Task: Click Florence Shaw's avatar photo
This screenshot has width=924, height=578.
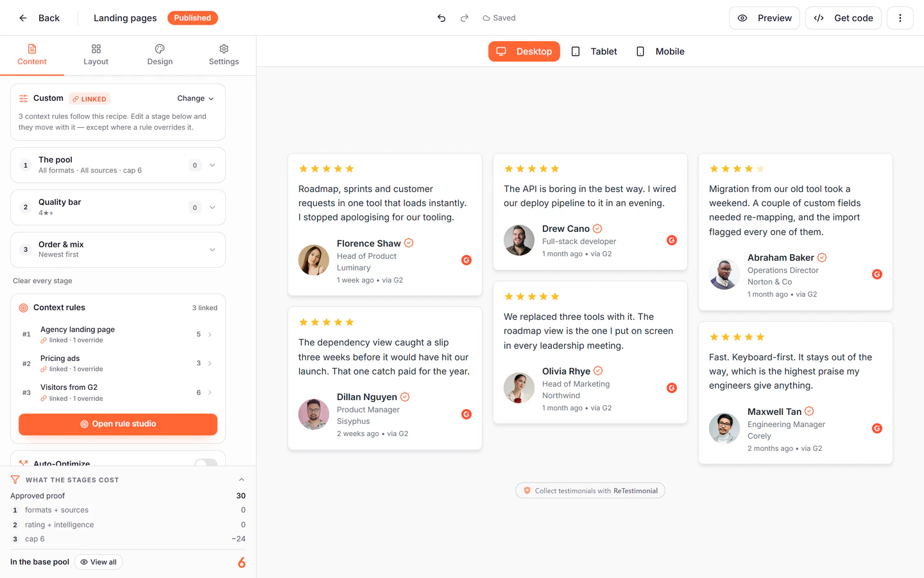Action: tap(314, 260)
